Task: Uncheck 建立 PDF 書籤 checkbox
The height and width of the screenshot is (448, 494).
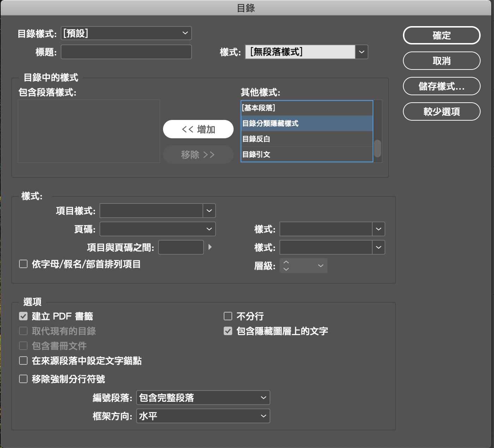Action: coord(23,316)
